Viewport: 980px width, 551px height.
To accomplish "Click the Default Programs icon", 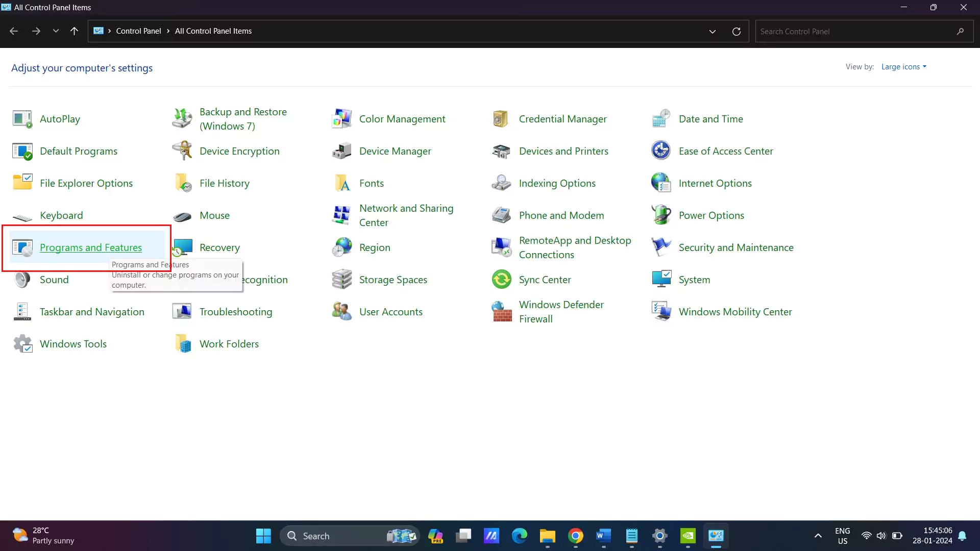I will pos(22,151).
